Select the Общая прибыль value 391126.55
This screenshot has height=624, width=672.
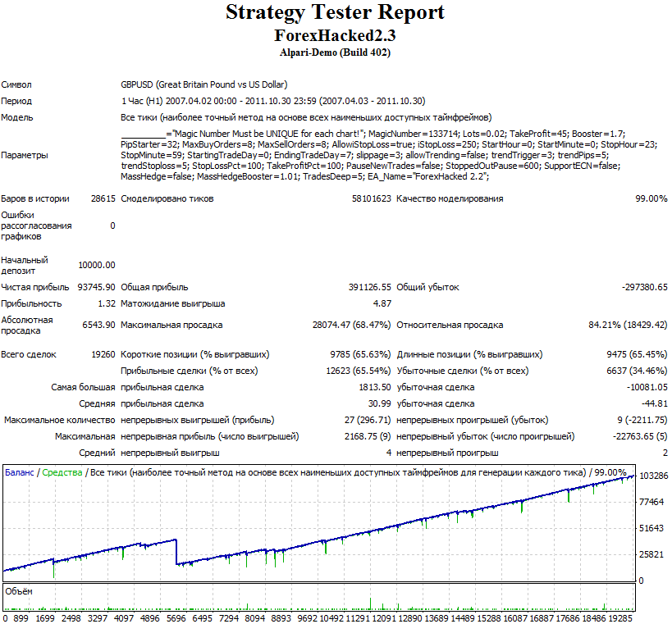pyautogui.click(x=369, y=287)
